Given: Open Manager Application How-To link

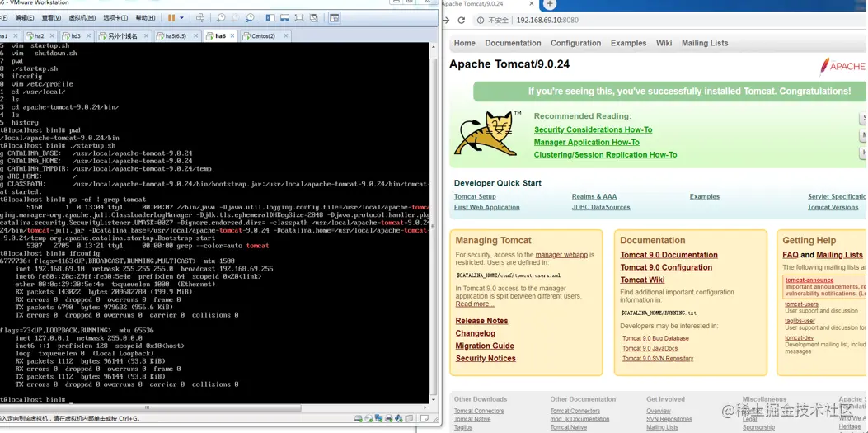Looking at the screenshot, I should (x=586, y=143).
